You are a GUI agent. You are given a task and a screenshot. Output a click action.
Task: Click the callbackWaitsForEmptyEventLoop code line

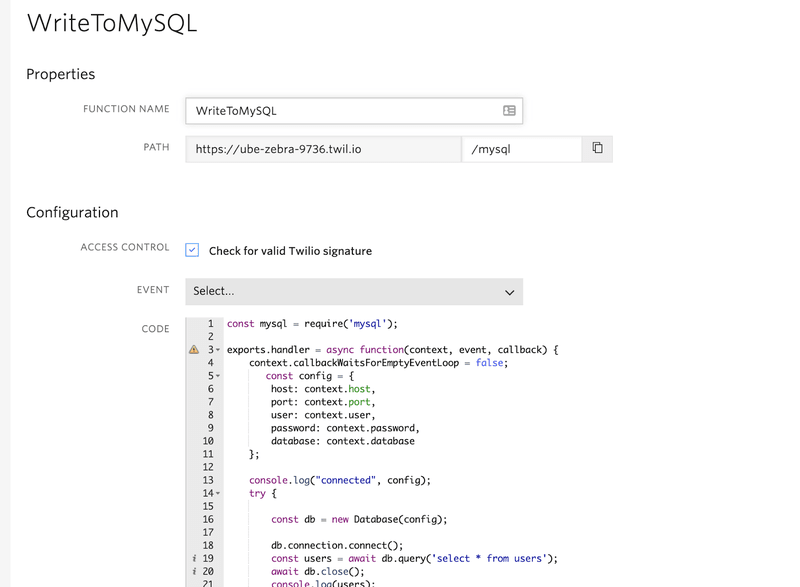379,363
